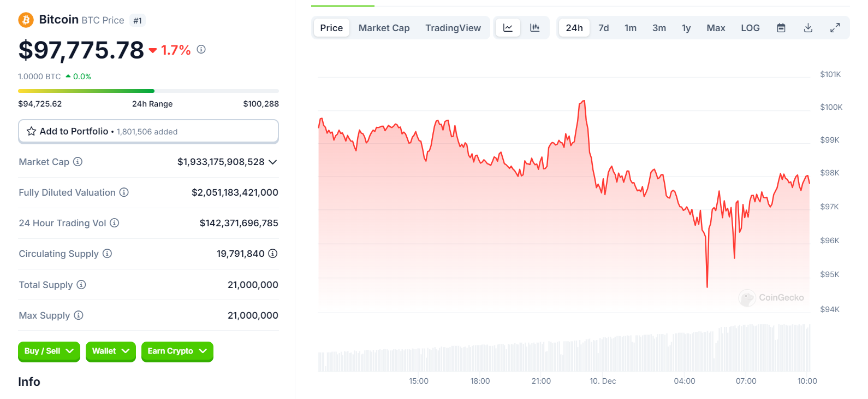Switch to the TradingView tab
The image size is (868, 399).
453,28
